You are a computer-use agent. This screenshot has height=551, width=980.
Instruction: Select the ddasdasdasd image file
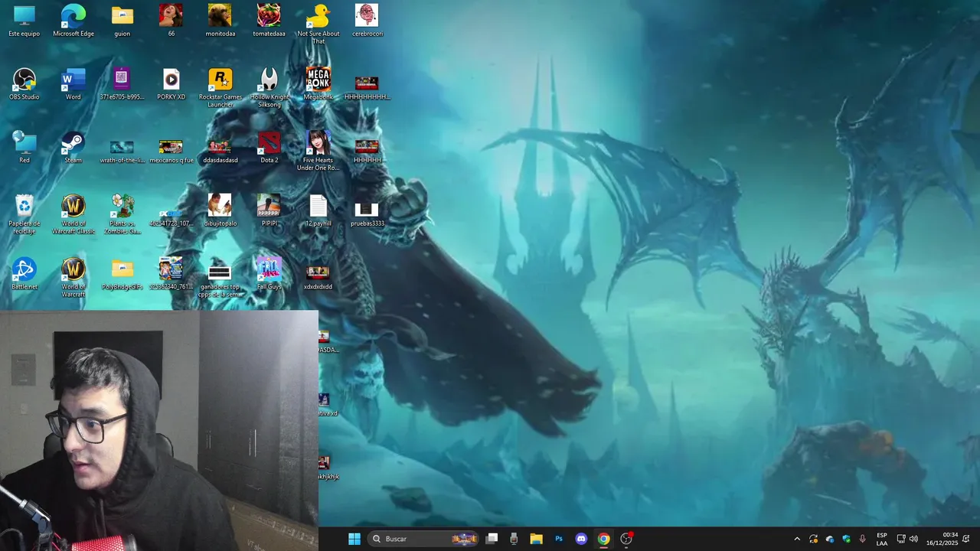(x=220, y=151)
